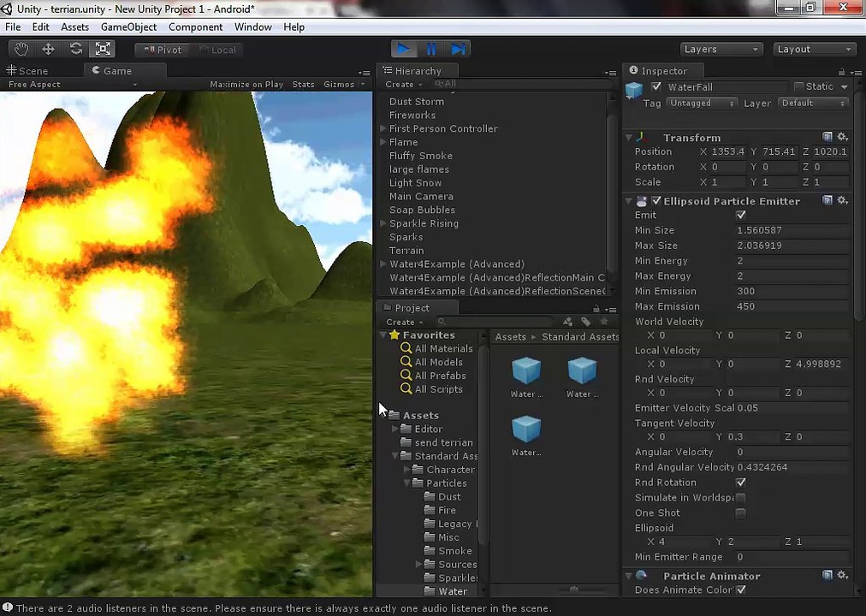Click Gizmos button in Game view
Viewport: 866px width, 616px height.
click(x=339, y=85)
